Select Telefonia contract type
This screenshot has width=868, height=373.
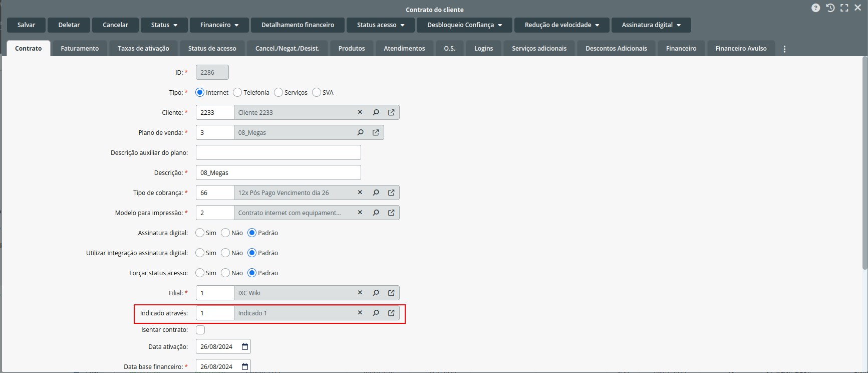tap(237, 92)
